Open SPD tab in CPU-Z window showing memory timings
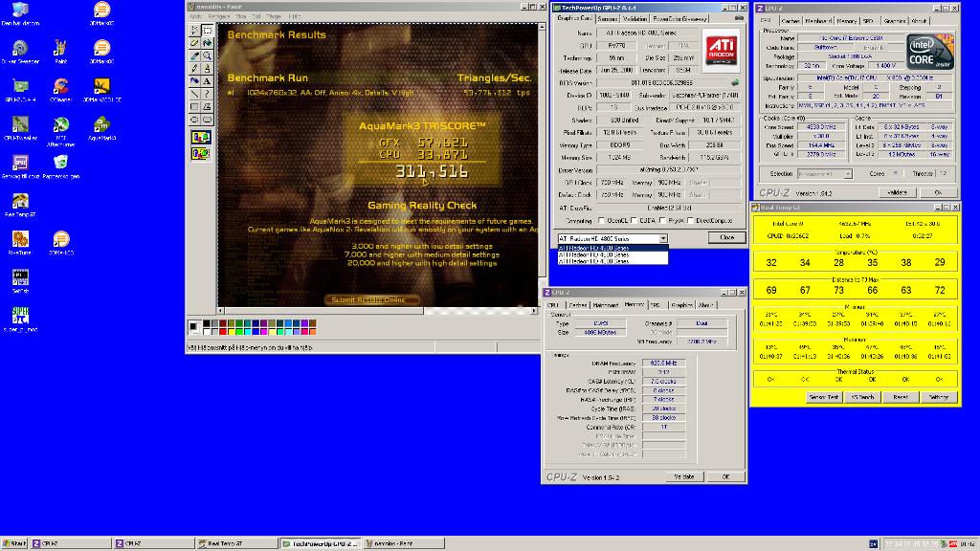 click(655, 305)
